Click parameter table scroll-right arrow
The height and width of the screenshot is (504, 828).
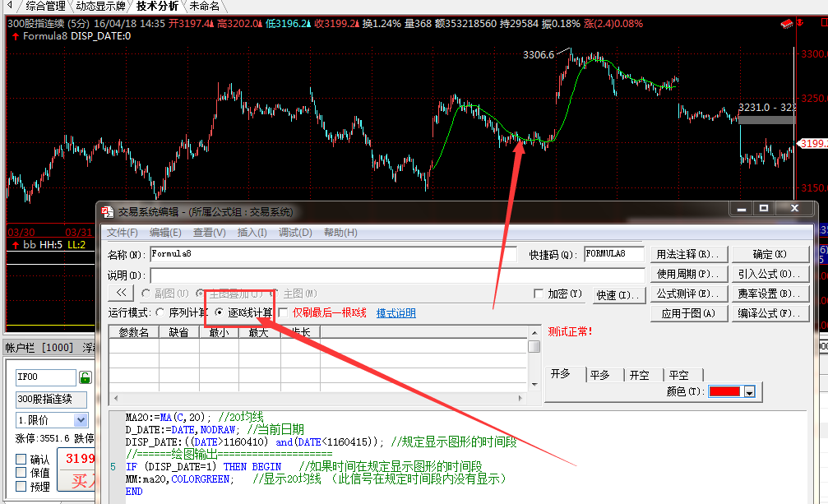[520, 399]
